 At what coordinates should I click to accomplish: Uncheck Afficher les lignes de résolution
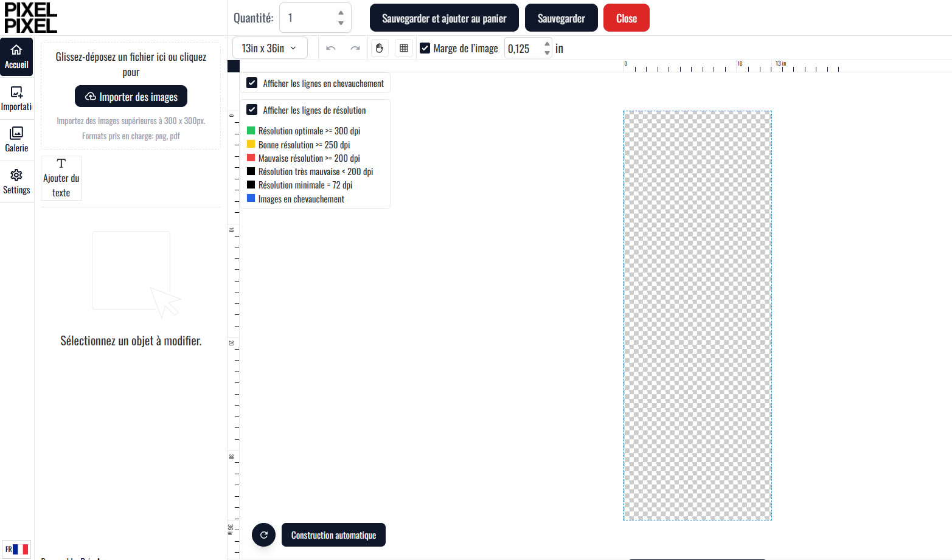[x=252, y=110]
